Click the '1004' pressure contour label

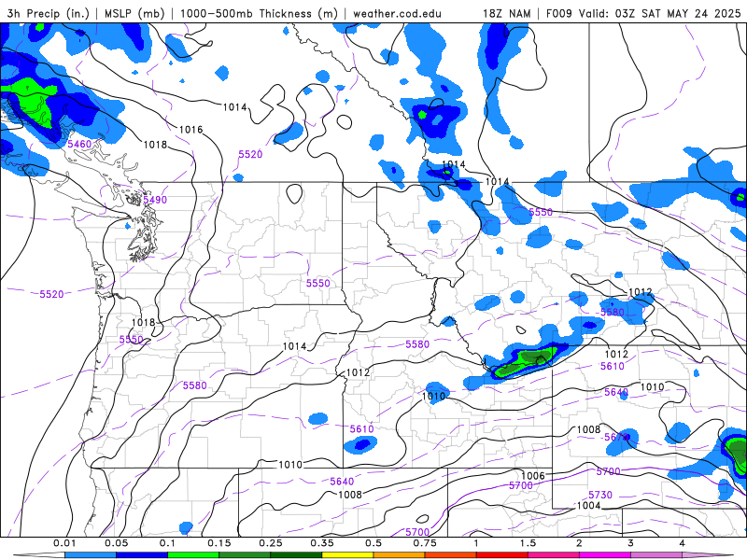[589, 505]
